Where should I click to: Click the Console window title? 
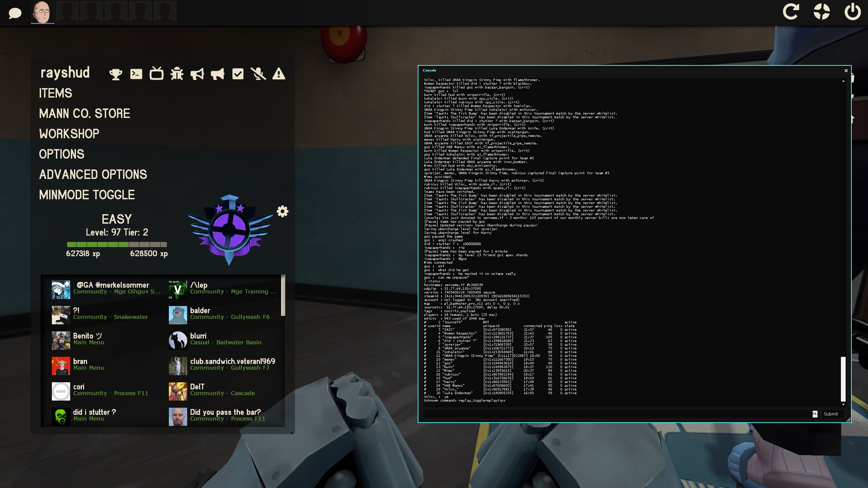pos(429,70)
